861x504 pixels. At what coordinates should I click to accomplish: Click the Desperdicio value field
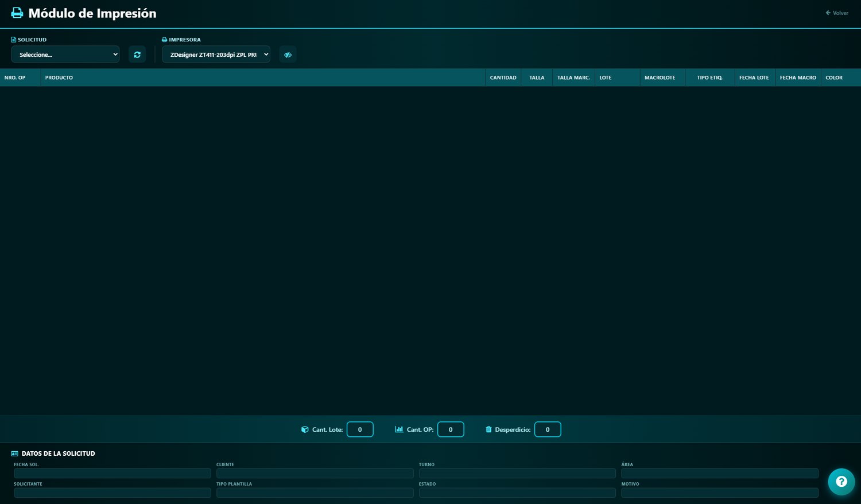click(x=548, y=429)
